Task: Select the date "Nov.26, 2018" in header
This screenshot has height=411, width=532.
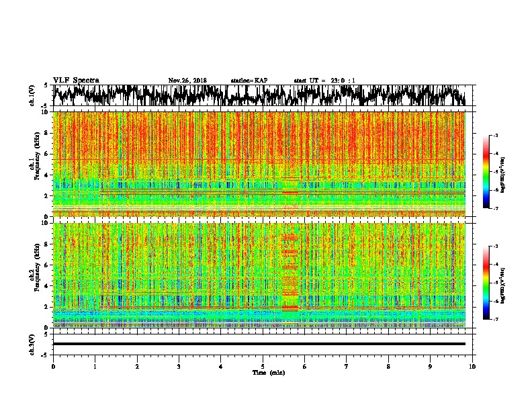Action: pyautogui.click(x=187, y=81)
